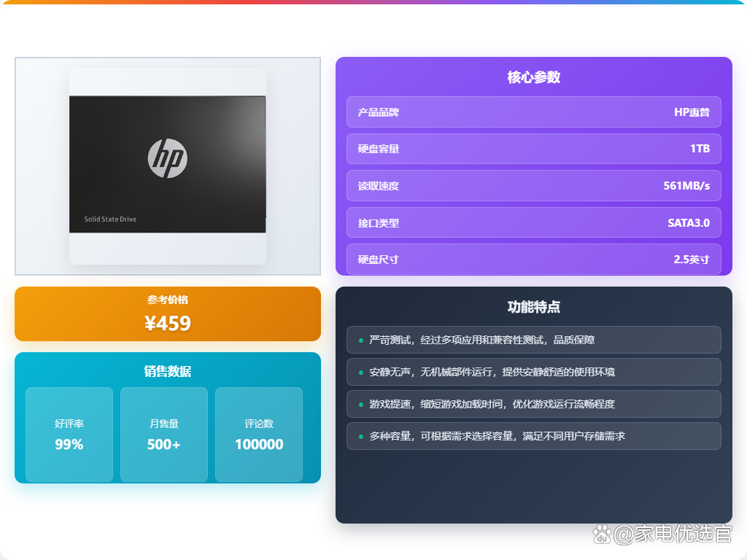The height and width of the screenshot is (560, 747).
Task: Select the 安静无声 feature line
Action: 533,372
